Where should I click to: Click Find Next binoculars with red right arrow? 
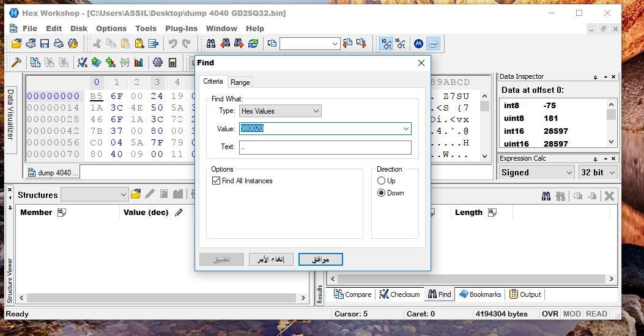(239, 43)
